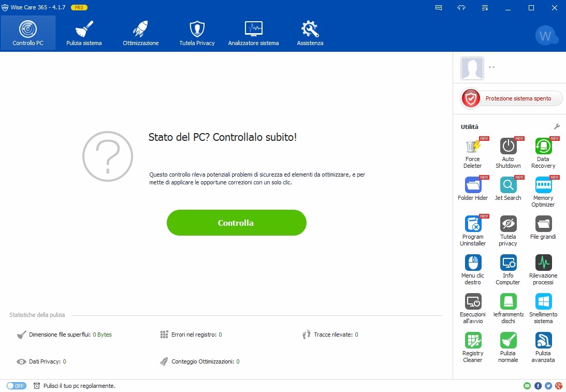Click the Wise Care 365 shield logo

point(5,8)
